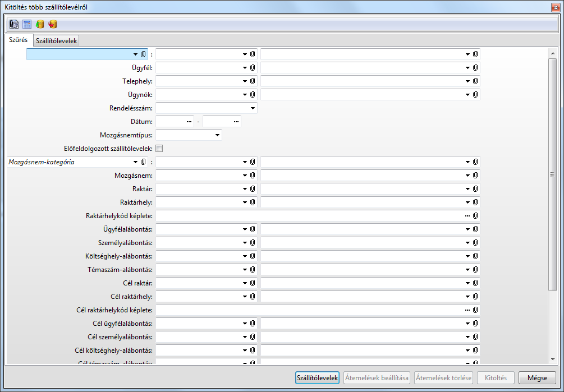Click ellipsis button in Raktárhelykód képlete field

(467, 215)
